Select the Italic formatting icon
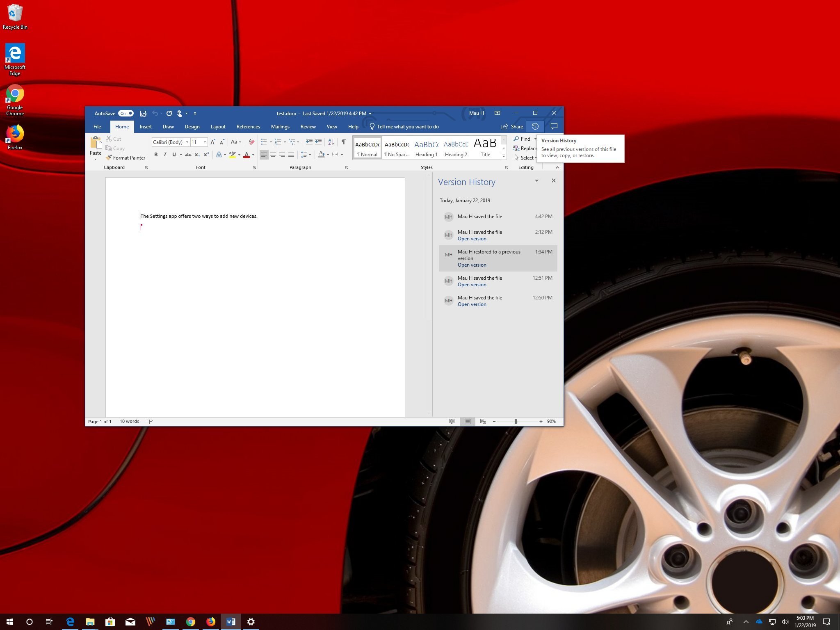The width and height of the screenshot is (840, 630). pyautogui.click(x=165, y=154)
